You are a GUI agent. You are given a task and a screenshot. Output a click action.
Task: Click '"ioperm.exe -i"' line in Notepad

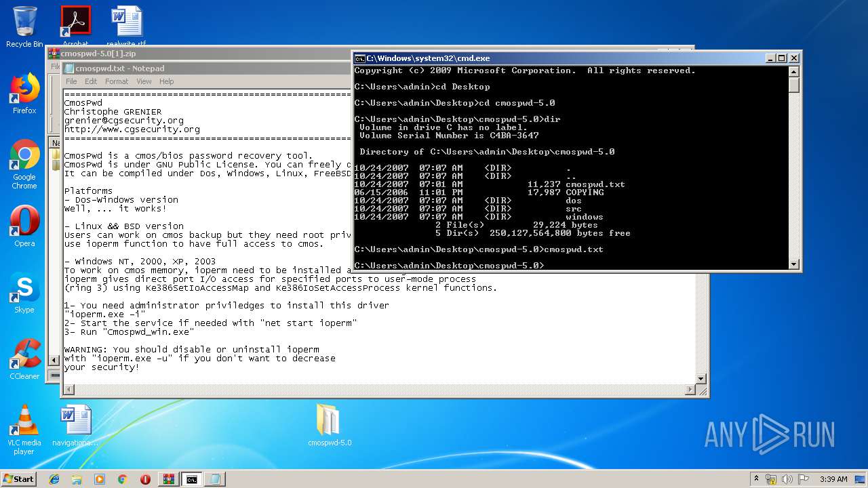[105, 314]
